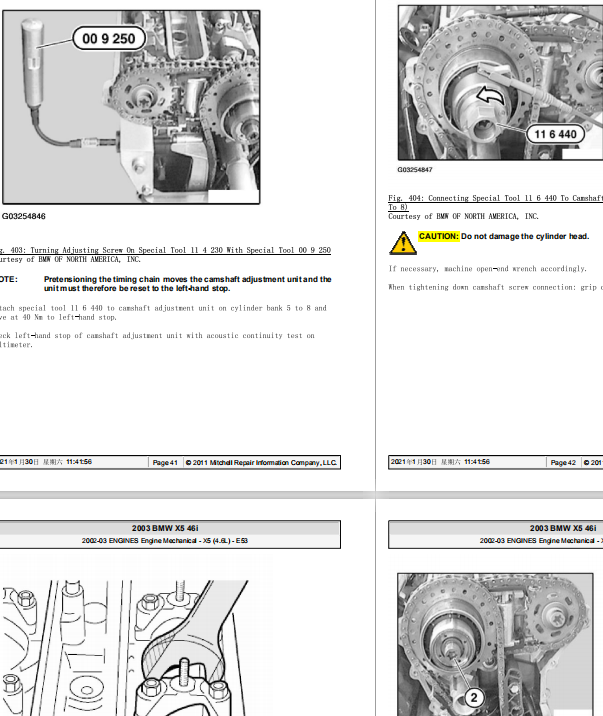The image size is (603, 716).
Task: Click the yellow CAUTION label
Action: point(439,236)
